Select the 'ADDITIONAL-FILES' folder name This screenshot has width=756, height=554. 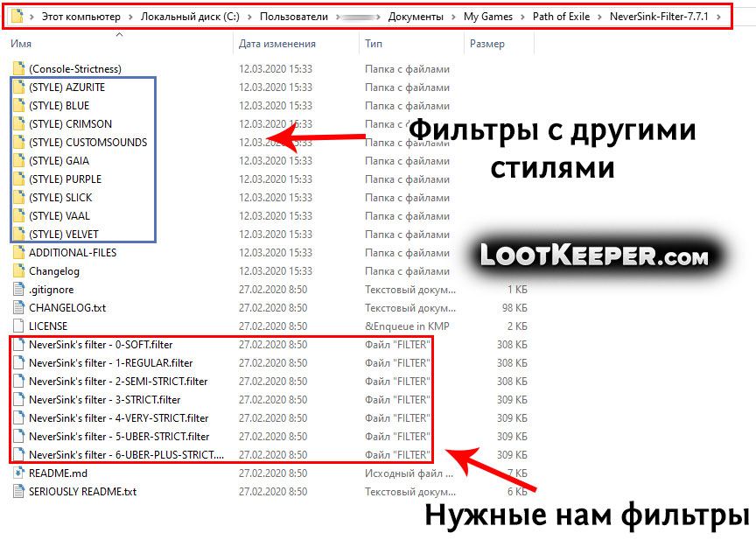73,253
